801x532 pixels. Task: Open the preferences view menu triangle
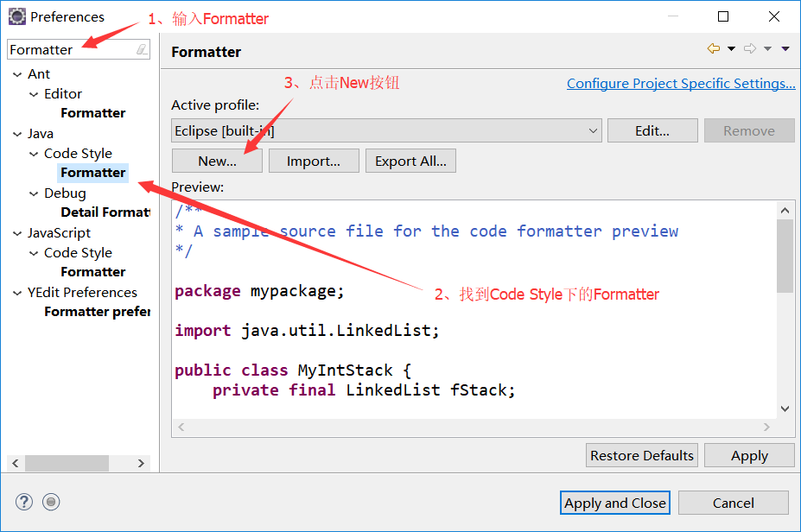pos(785,48)
